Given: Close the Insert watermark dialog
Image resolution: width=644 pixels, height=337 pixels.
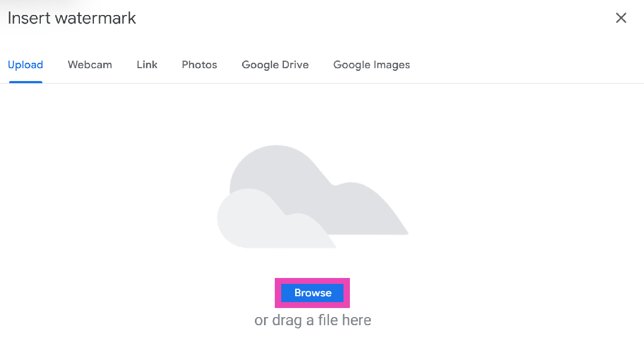Looking at the screenshot, I should point(621,18).
